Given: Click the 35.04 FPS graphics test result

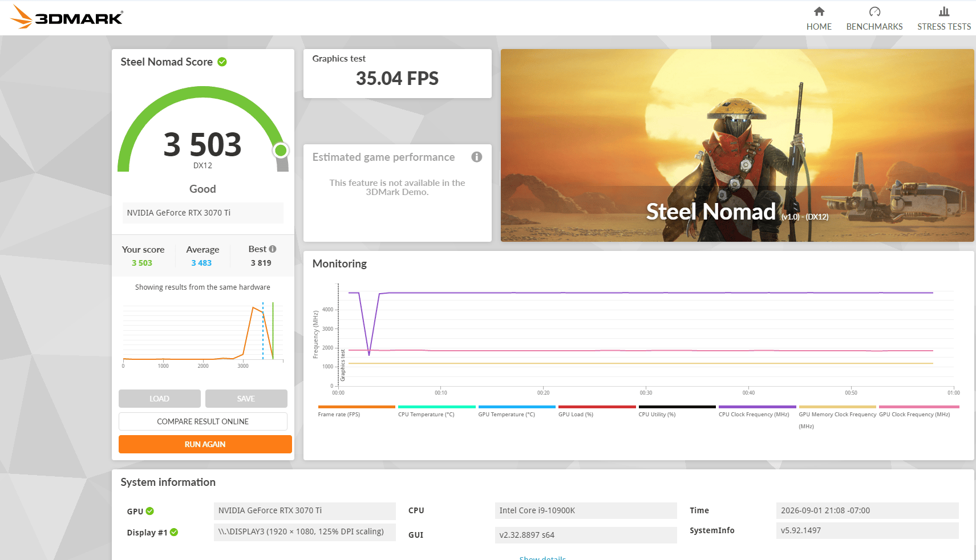Looking at the screenshot, I should [x=397, y=78].
